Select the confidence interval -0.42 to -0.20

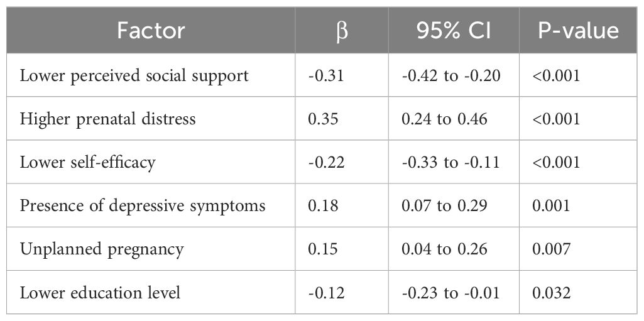[450, 76]
